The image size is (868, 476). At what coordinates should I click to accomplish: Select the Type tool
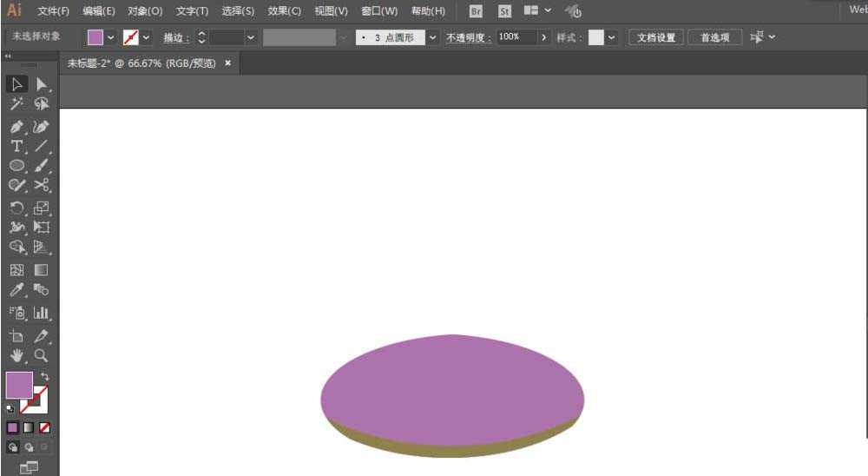click(x=16, y=146)
